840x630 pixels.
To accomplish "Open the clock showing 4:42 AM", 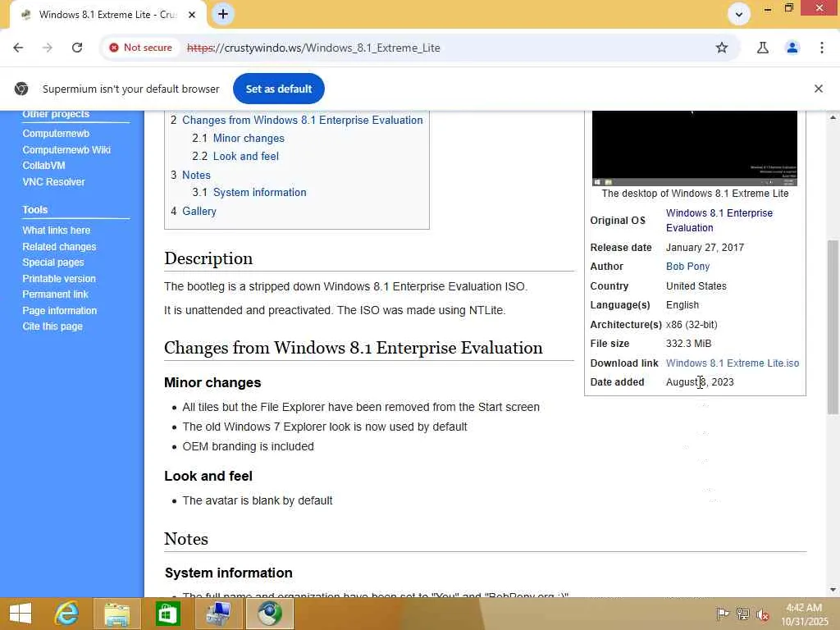I will tap(804, 614).
